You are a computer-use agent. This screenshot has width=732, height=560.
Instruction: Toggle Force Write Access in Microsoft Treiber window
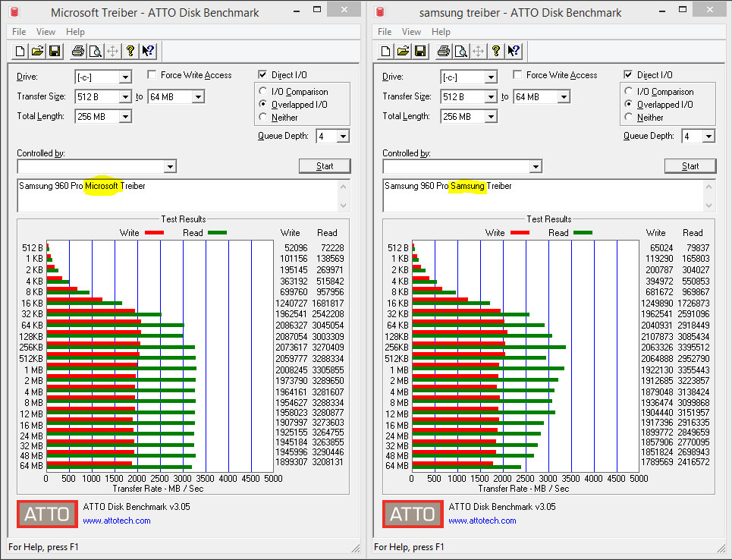[x=152, y=74]
